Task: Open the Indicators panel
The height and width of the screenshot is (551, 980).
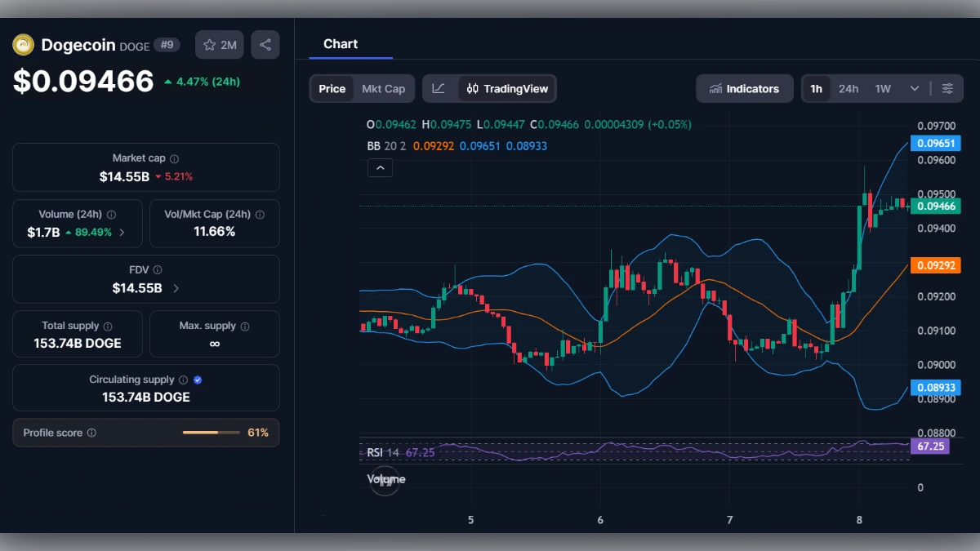Action: [744, 88]
